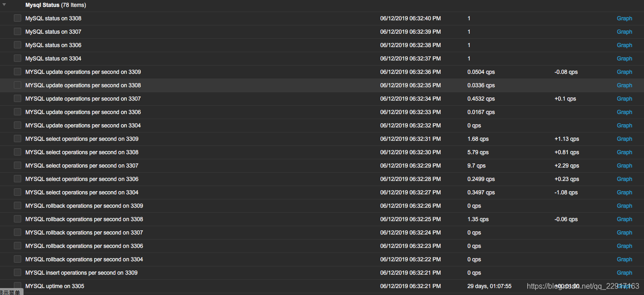Open Graph for MySQL status on 3308
644x295 pixels.
coord(624,18)
